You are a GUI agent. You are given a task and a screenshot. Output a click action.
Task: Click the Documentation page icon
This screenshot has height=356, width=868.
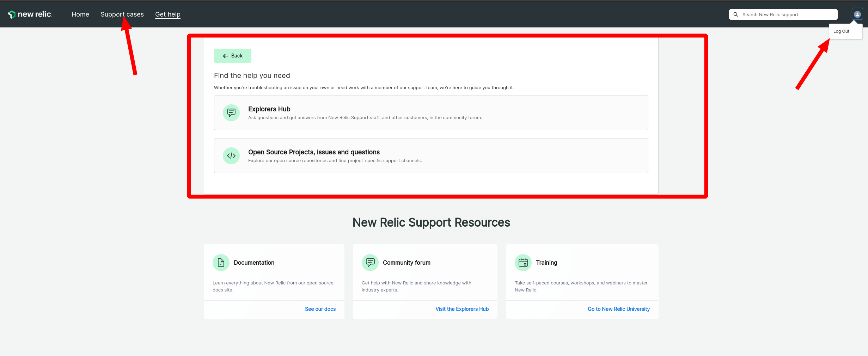tap(221, 263)
